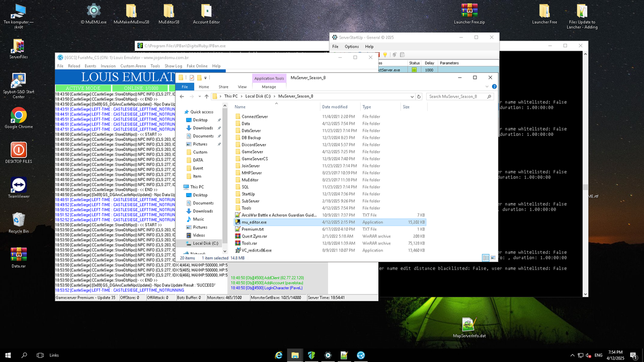Open Reload menu in Louis Emulator window
The height and width of the screenshot is (362, 644).
pos(74,66)
